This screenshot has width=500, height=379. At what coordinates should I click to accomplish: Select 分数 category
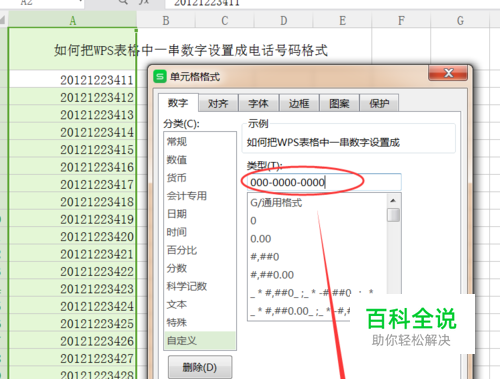pyautogui.click(x=200, y=268)
